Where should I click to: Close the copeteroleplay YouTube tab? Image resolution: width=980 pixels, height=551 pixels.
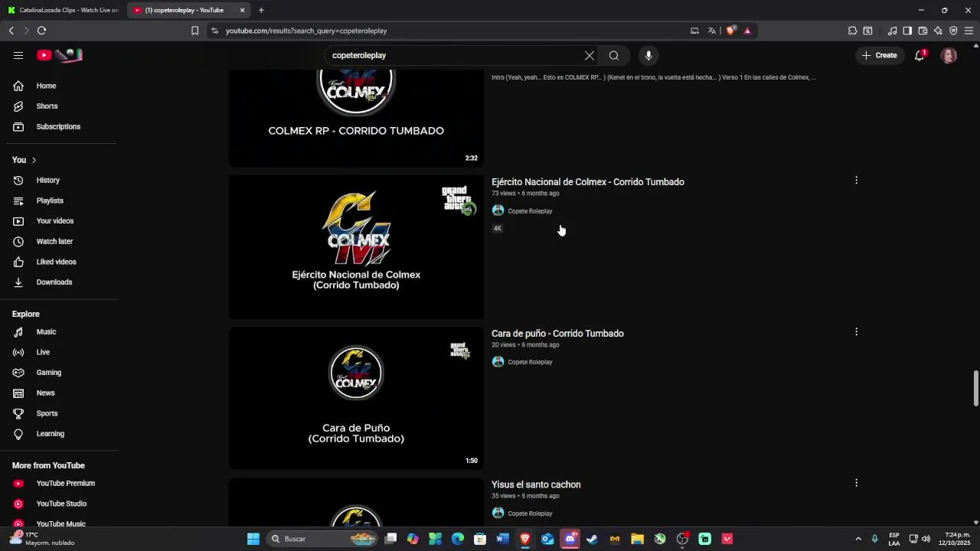[x=243, y=10]
